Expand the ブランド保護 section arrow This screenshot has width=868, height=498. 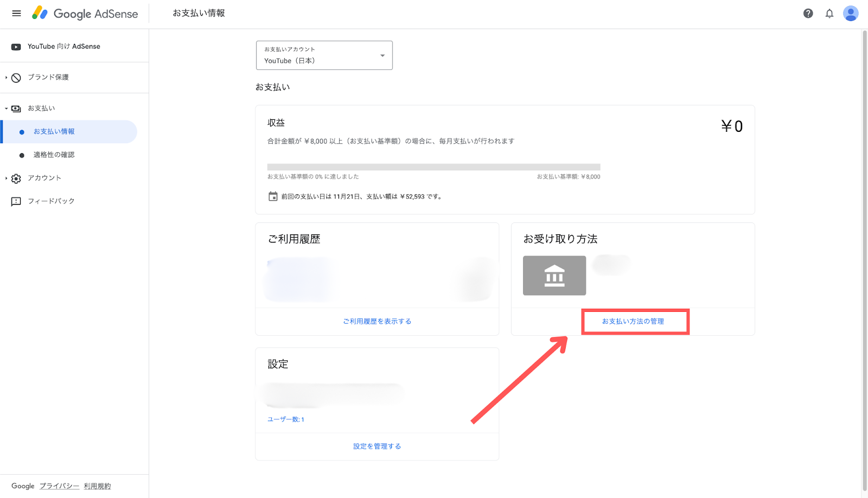coord(7,78)
